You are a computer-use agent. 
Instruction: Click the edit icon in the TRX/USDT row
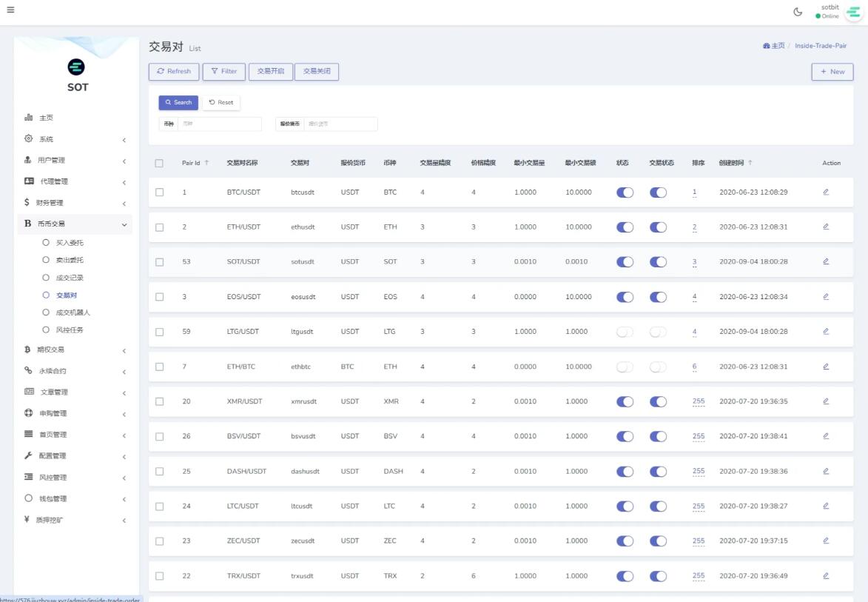[826, 575]
